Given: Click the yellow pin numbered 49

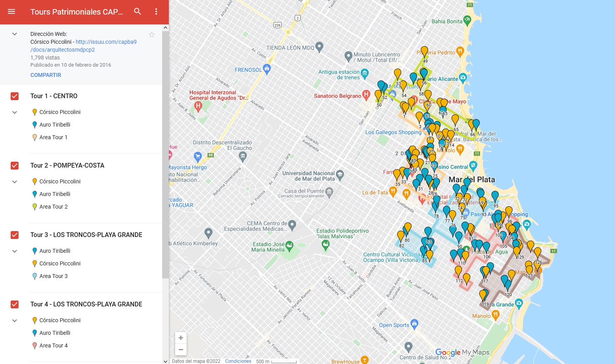Looking at the screenshot, I should click(424, 52).
